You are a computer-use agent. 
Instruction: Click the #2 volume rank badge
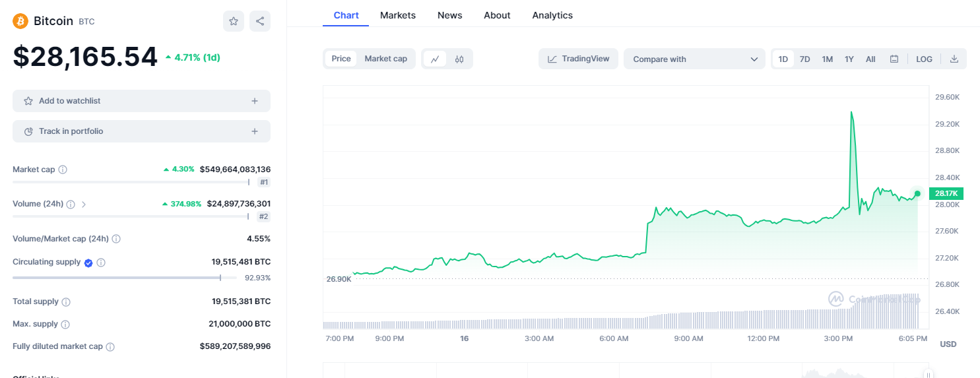tap(264, 216)
